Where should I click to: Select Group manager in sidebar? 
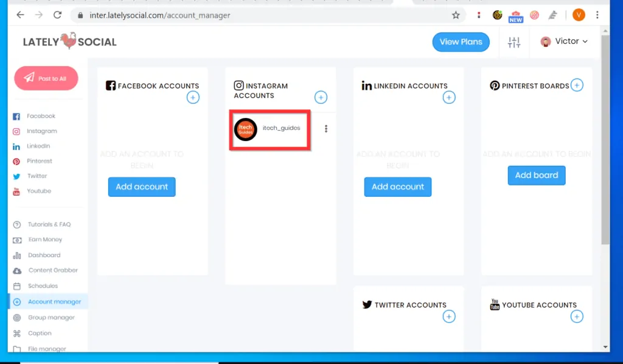[51, 317]
